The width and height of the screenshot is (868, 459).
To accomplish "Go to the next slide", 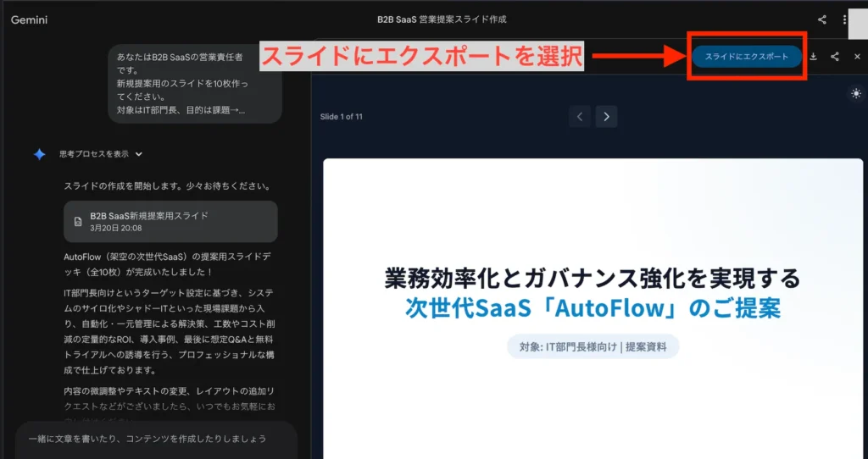I will pyautogui.click(x=605, y=117).
